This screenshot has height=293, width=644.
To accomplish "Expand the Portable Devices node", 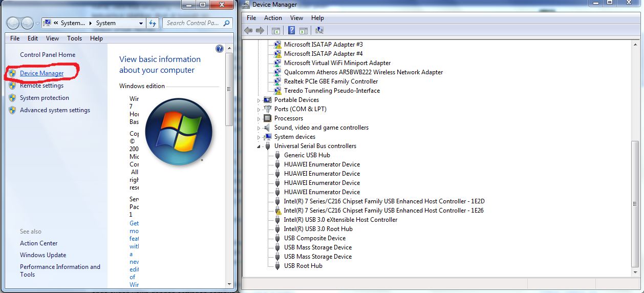I will click(259, 100).
